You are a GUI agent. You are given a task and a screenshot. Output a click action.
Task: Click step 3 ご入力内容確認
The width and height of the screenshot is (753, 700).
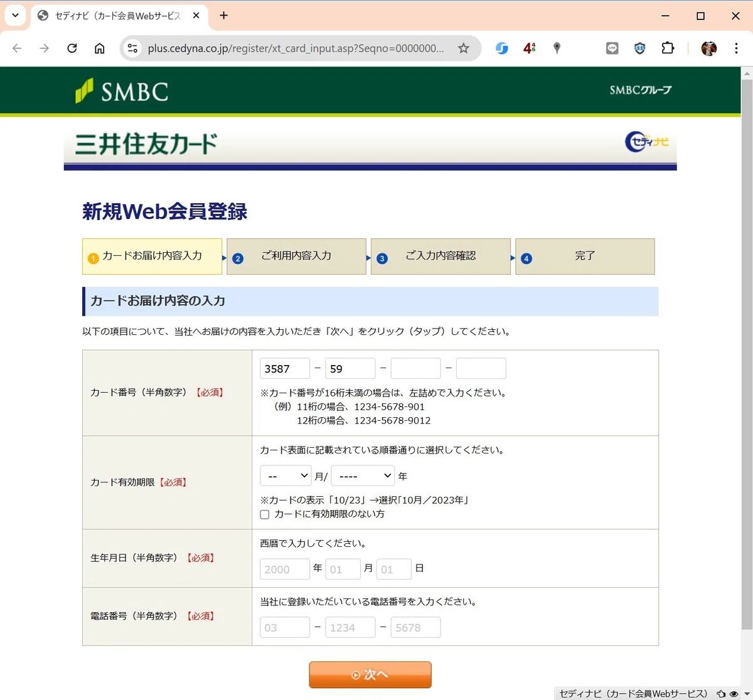click(x=441, y=256)
